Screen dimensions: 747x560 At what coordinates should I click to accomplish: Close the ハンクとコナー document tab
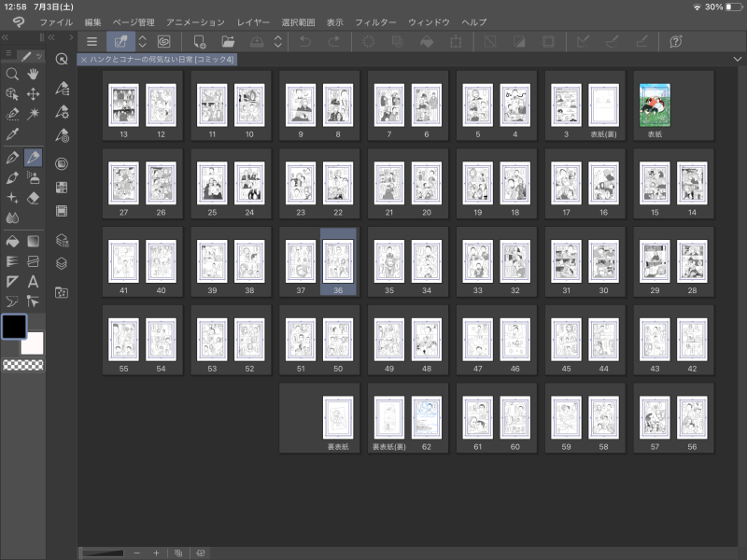click(84, 60)
